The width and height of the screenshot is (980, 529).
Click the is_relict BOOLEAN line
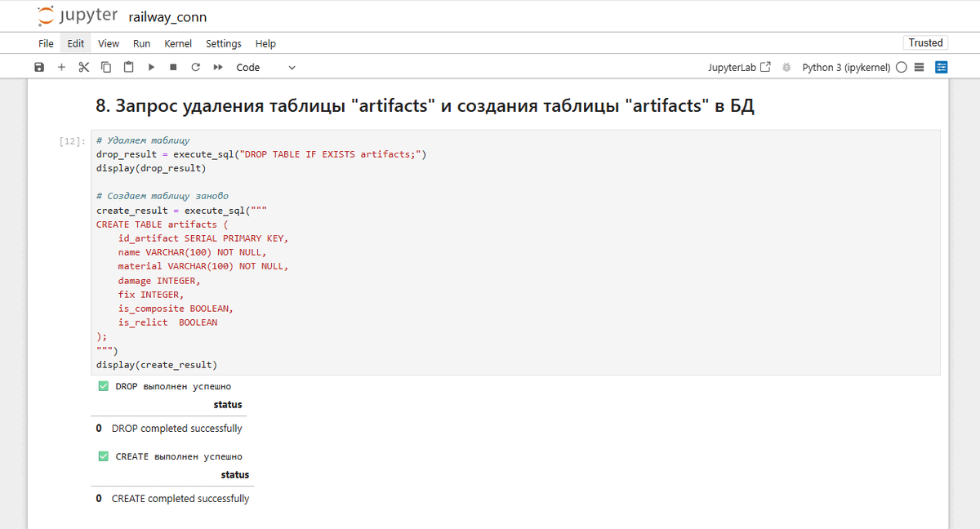pyautogui.click(x=167, y=322)
